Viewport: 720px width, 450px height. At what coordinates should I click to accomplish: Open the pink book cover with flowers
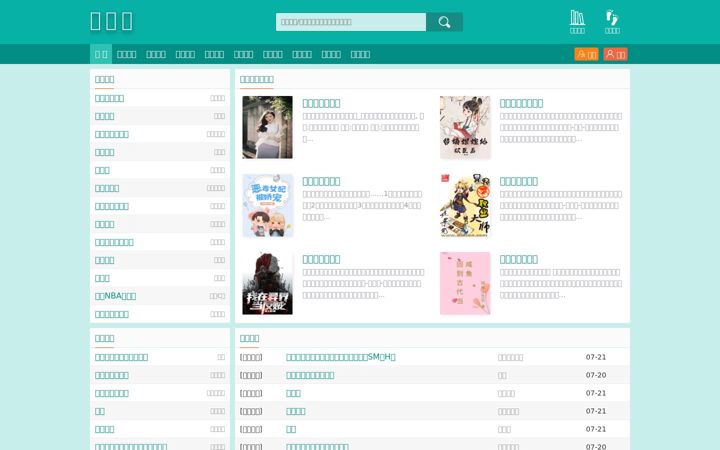click(465, 283)
